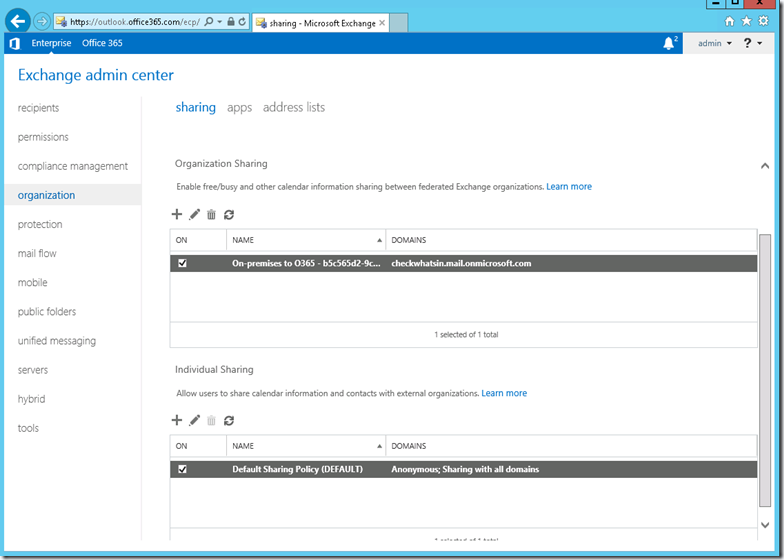Refresh the Organization Sharing list
This screenshot has width=784, height=560.
click(229, 214)
